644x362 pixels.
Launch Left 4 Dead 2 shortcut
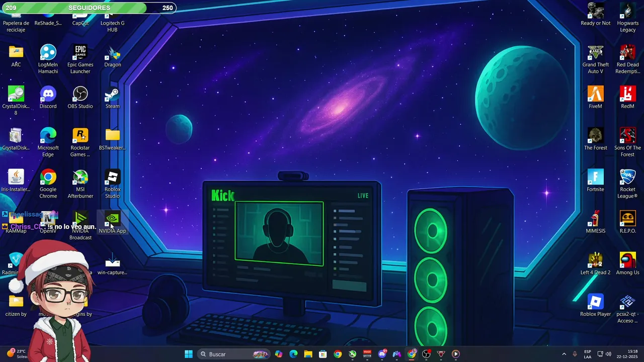pyautogui.click(x=596, y=264)
